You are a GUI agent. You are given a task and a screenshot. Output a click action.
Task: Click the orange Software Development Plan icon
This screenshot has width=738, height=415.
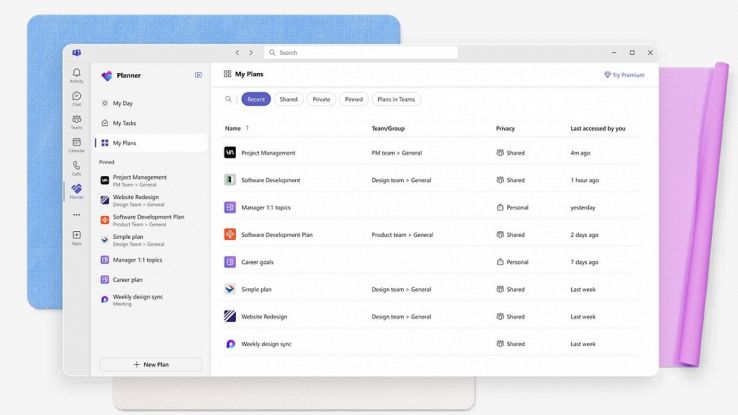tap(230, 234)
